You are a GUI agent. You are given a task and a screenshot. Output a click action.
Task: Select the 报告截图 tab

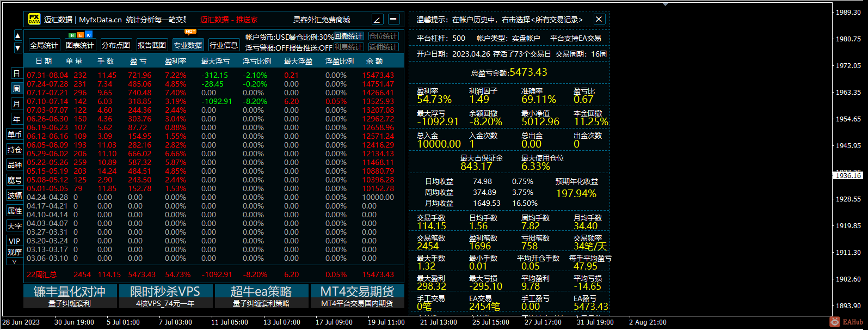click(152, 45)
